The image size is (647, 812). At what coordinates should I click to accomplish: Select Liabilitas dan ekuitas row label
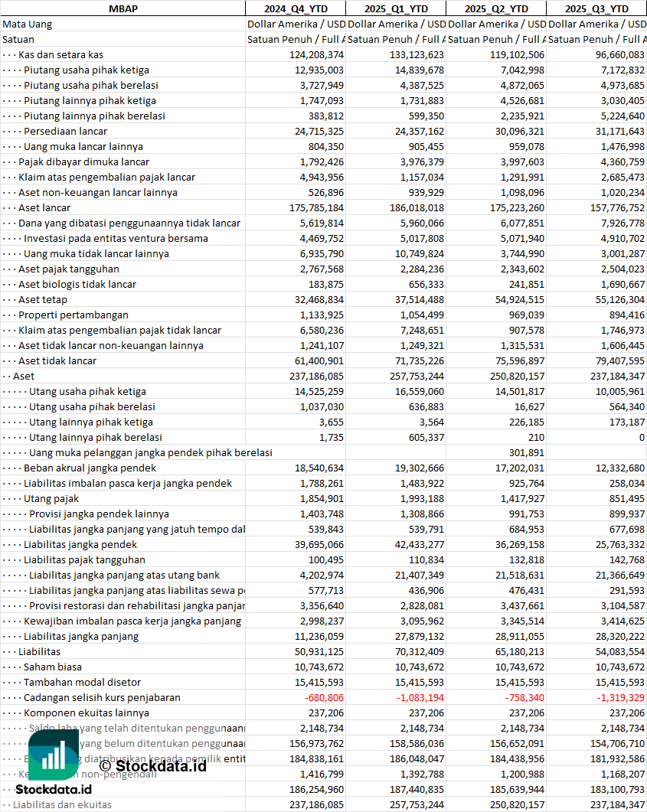[62, 805]
